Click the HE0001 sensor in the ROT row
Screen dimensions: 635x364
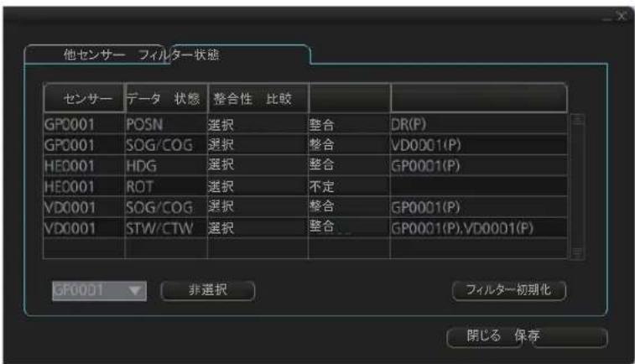point(84,187)
